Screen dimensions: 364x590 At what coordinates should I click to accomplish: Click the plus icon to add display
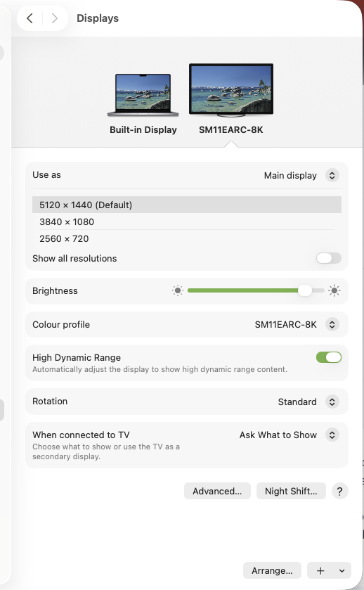(320, 571)
